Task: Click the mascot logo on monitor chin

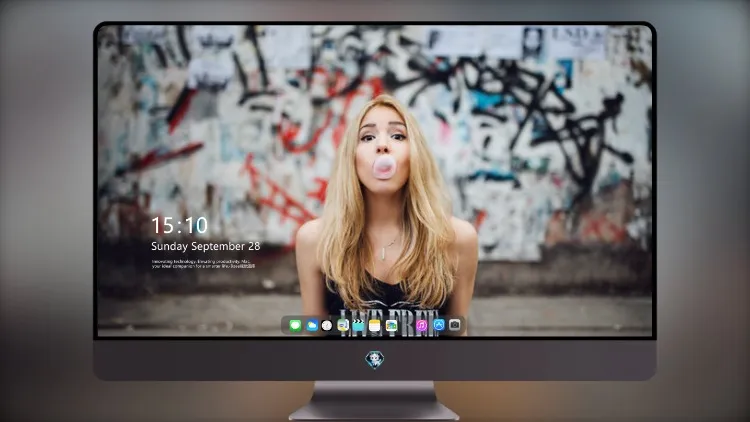Action: click(375, 360)
